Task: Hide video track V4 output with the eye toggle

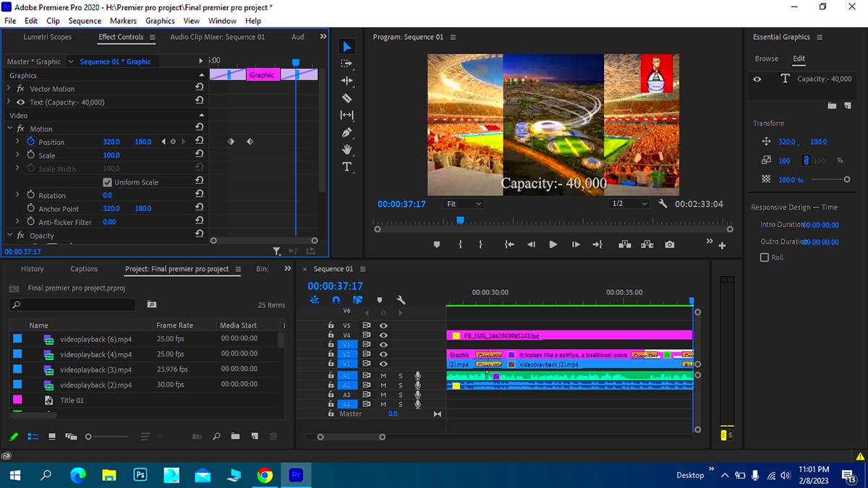Action: coord(384,335)
